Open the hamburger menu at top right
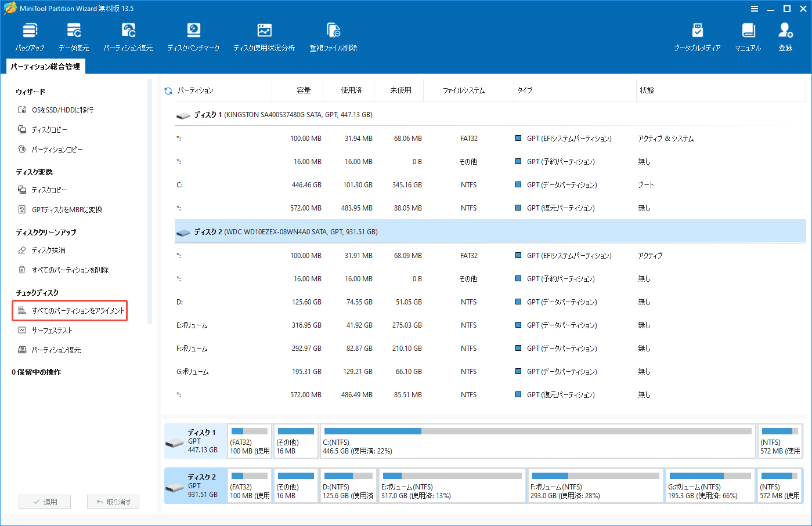The image size is (812, 526). 754,9
